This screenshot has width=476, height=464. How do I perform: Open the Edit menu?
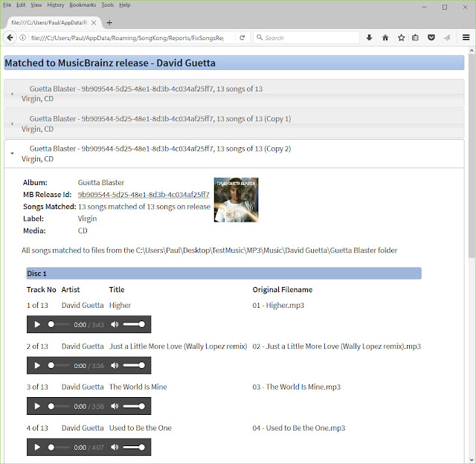(21, 5)
